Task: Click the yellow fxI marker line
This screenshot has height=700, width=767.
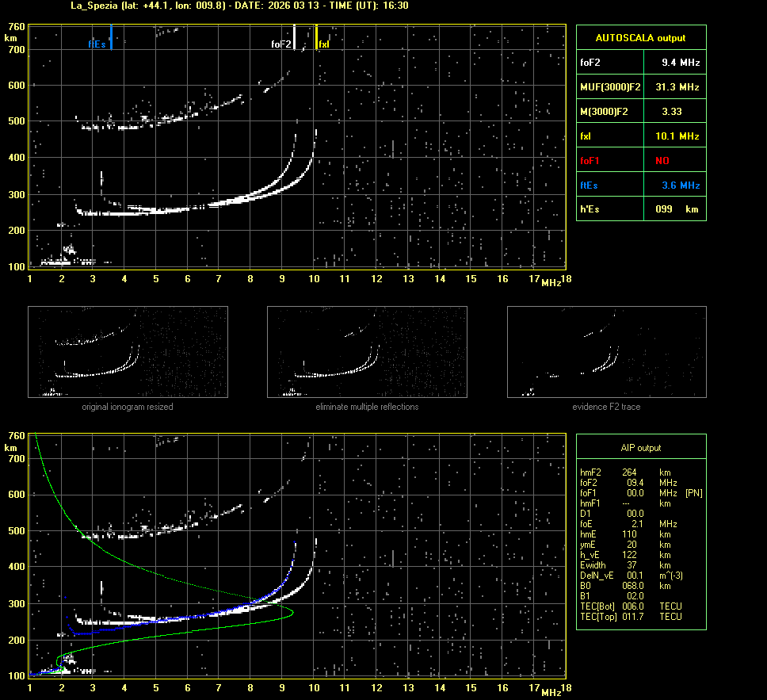Action: pos(317,37)
